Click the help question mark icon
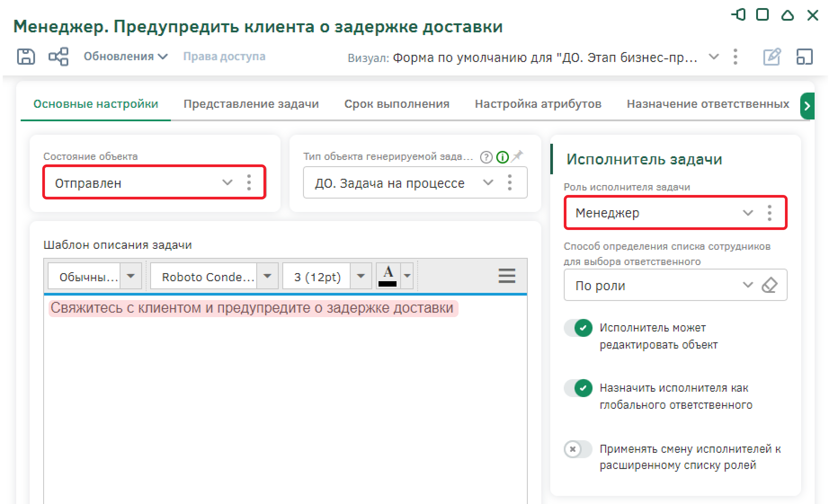The height and width of the screenshot is (504, 829). 486,157
